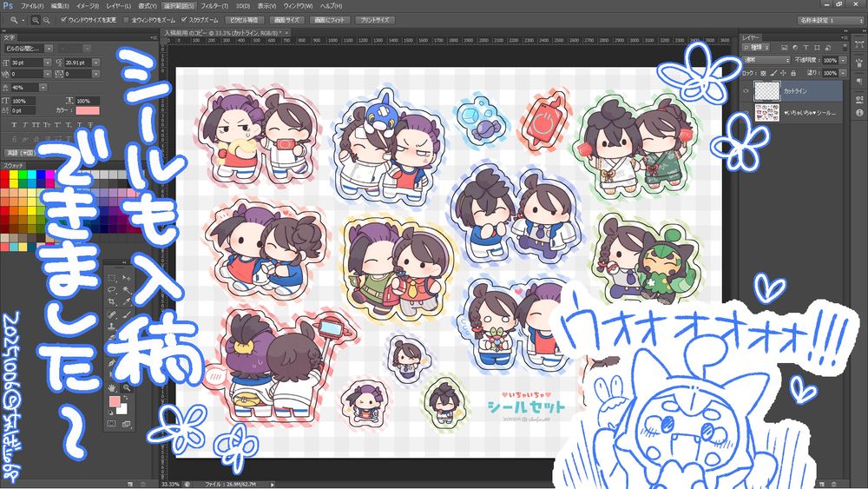Click zoom out magnifier in options bar

[47, 20]
